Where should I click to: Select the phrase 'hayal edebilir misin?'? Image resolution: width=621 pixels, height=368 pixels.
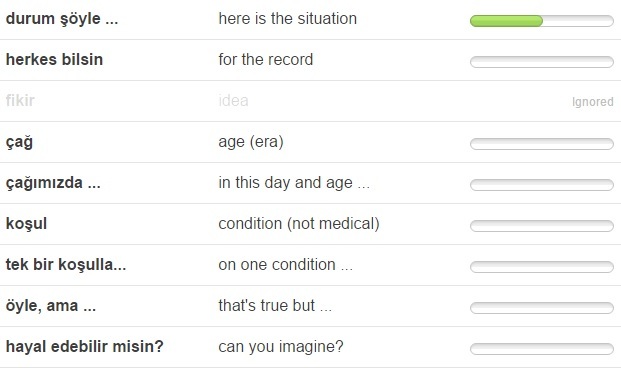(x=84, y=347)
